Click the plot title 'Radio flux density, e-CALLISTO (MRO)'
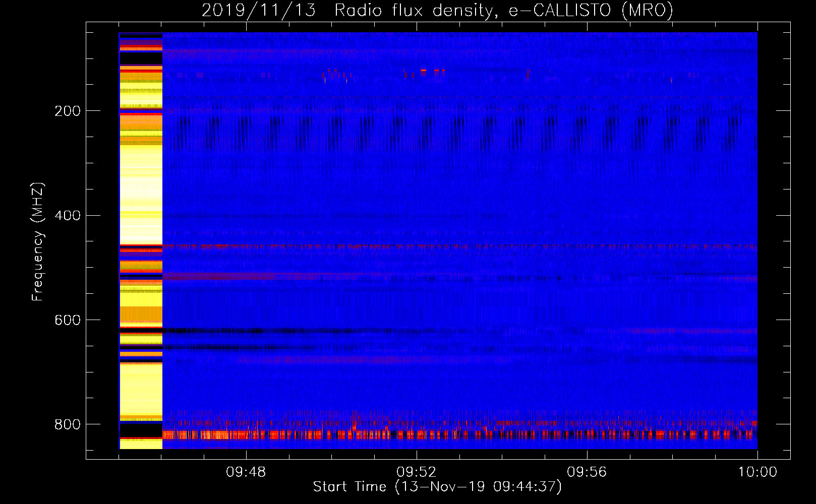 point(504,10)
